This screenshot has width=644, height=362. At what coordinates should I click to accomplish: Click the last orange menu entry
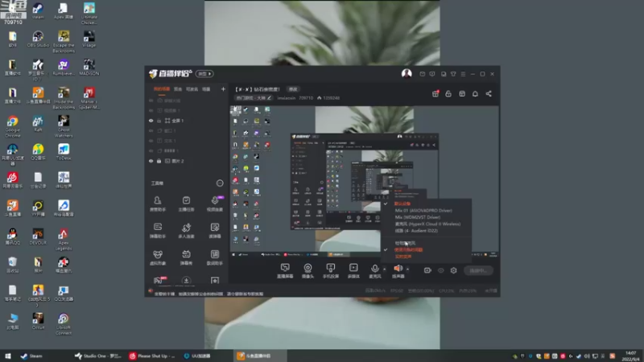pos(403,257)
